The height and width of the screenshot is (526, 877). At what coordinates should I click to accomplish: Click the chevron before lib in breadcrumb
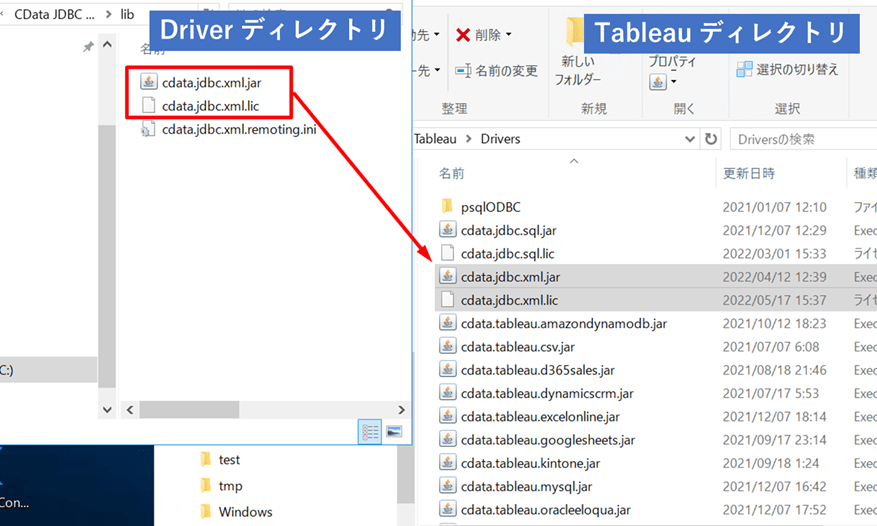[x=109, y=15]
